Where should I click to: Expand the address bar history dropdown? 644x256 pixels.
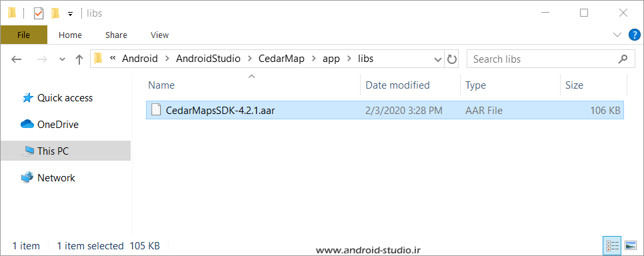(x=438, y=59)
